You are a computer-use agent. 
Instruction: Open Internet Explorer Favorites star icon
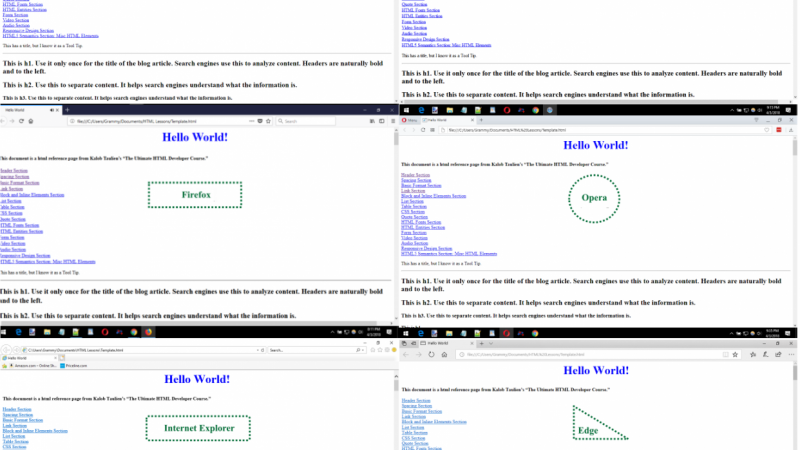pyautogui.click(x=380, y=350)
